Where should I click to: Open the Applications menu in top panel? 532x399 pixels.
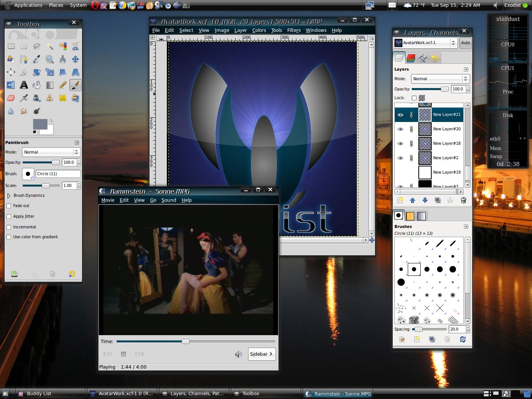(28, 5)
